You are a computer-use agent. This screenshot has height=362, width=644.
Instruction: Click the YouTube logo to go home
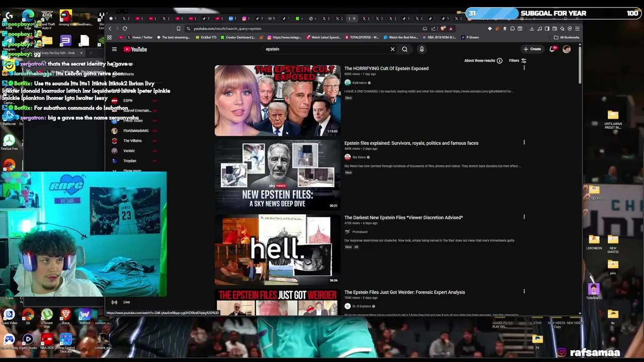click(x=135, y=49)
